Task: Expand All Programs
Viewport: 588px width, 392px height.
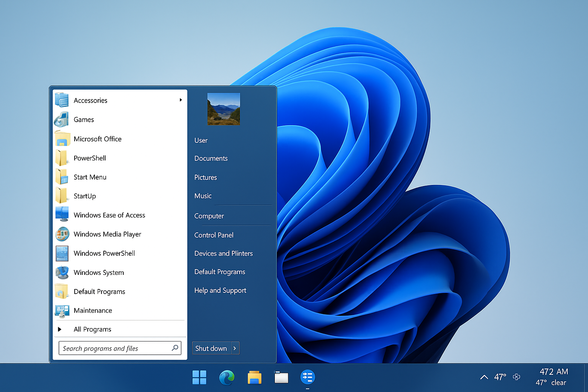Action: pos(92,329)
